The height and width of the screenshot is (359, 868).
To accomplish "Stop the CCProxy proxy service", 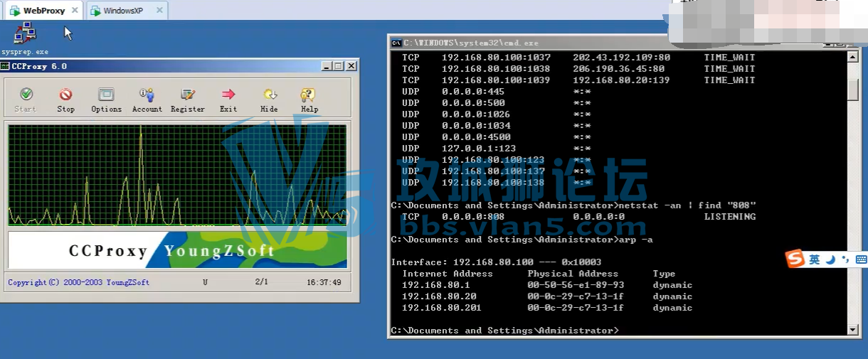I will tap(65, 100).
